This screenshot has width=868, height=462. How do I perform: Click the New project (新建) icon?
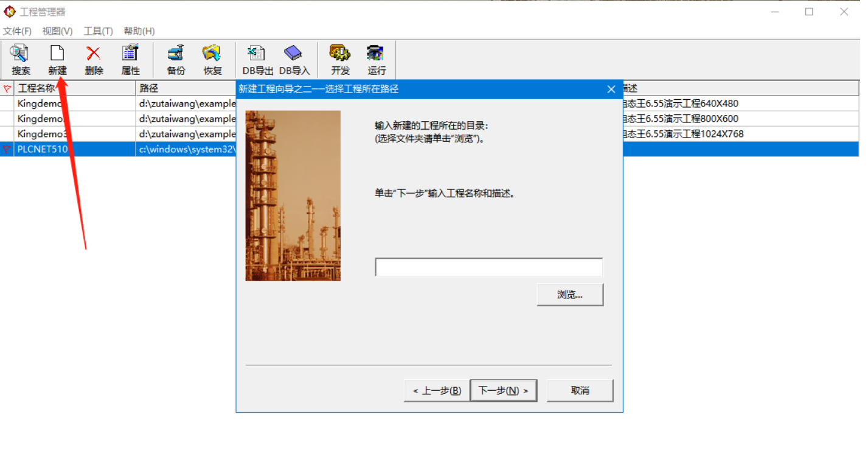(x=57, y=60)
